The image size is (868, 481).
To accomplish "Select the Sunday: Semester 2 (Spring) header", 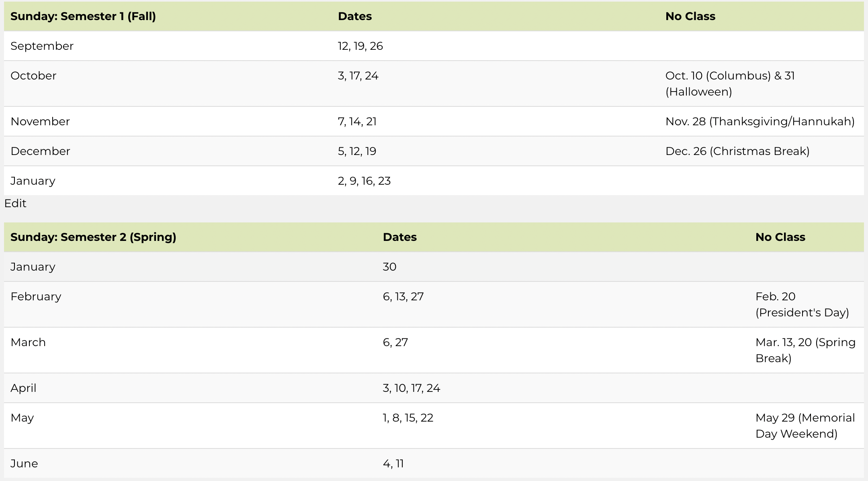I will click(93, 237).
